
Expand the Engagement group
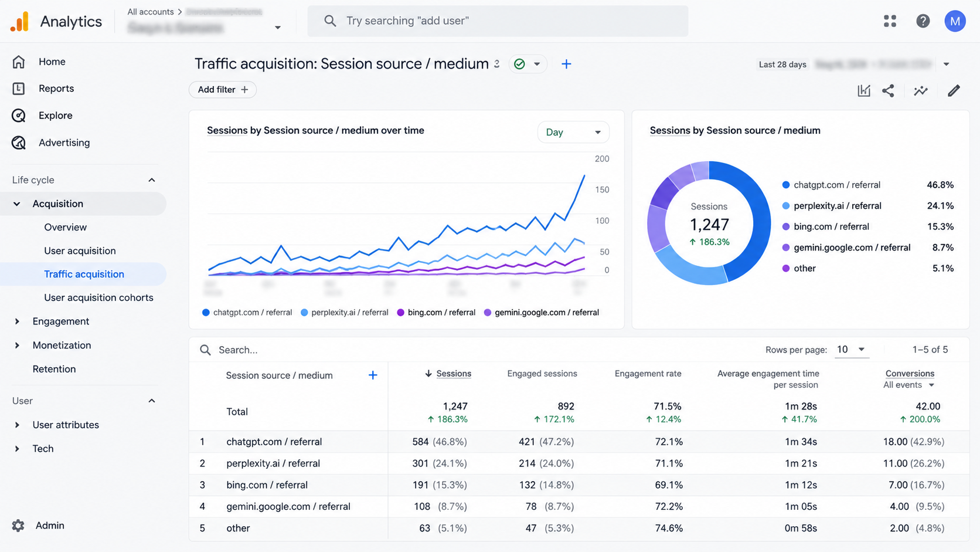pos(17,321)
